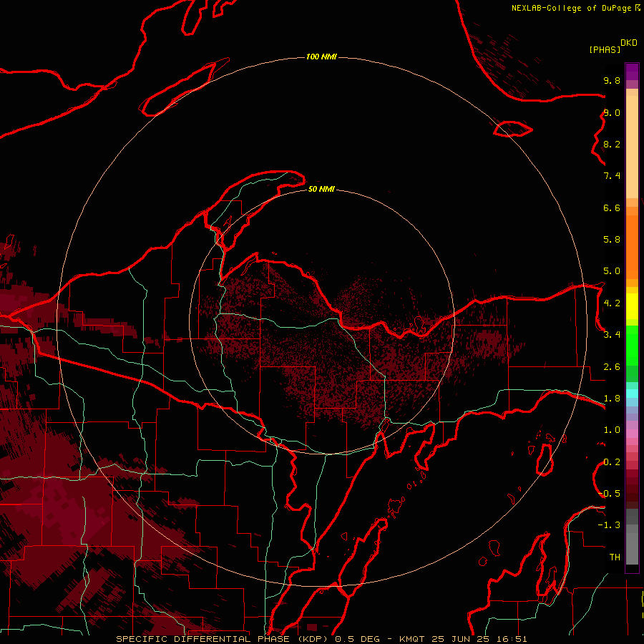Viewport: 644px width, 644px height.
Task: Select the -1.3 value on color scale
Action: [x=609, y=525]
